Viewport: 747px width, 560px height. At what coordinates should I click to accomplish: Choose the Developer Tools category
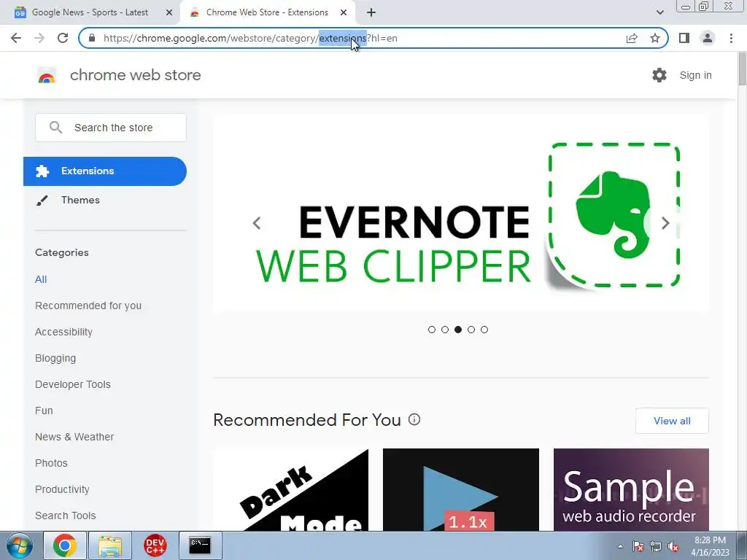click(73, 384)
